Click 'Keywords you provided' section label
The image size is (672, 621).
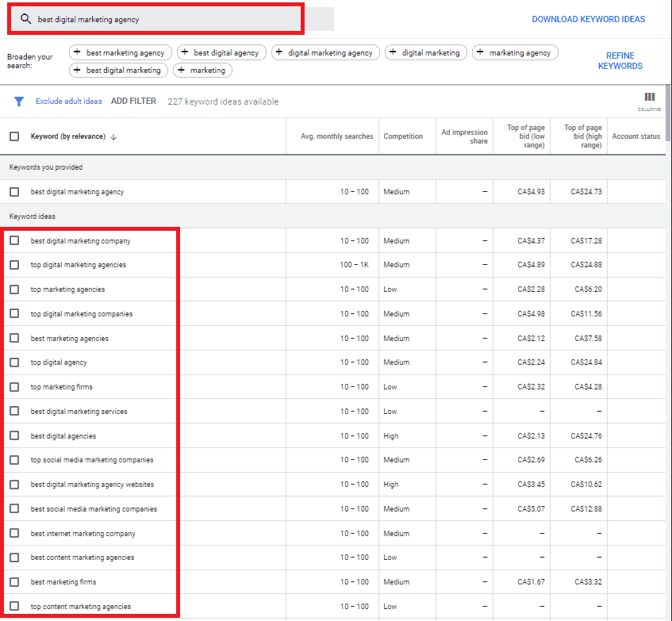tap(46, 167)
